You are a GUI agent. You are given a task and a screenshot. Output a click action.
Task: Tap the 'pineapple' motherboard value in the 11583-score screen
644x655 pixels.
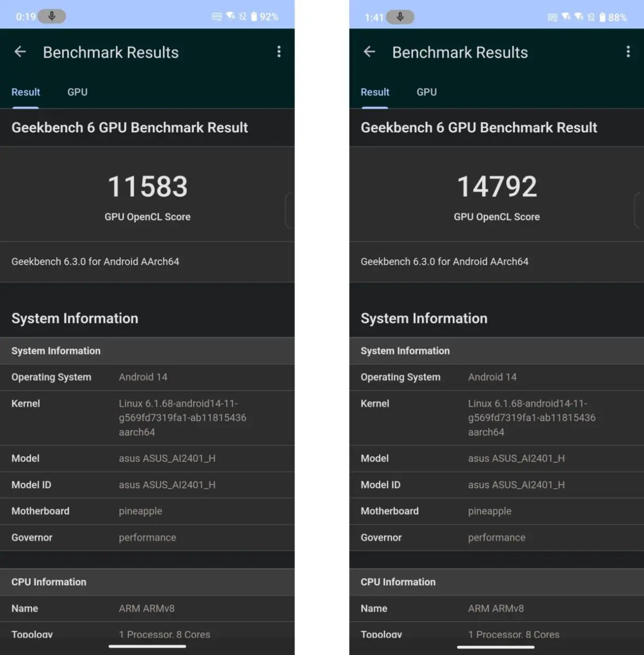point(140,511)
